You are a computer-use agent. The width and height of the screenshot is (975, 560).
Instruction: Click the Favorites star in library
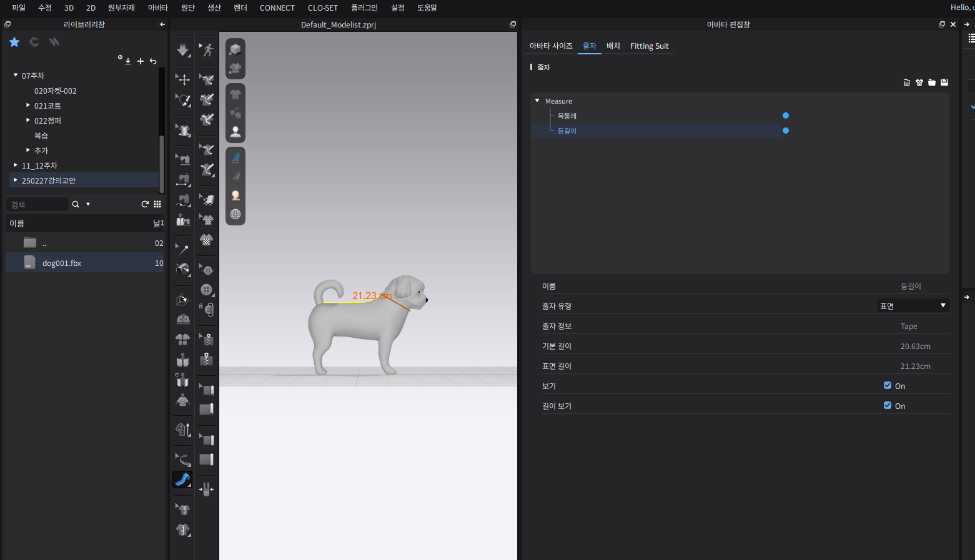(14, 42)
